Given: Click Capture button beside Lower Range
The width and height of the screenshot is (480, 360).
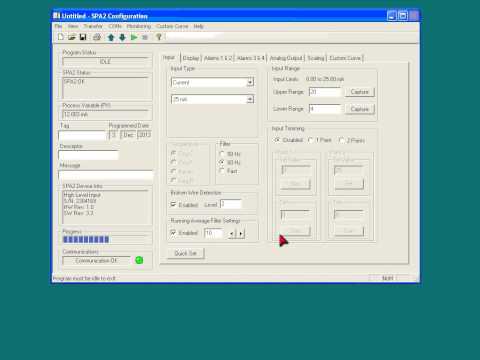Looking at the screenshot, I should (x=359, y=109).
